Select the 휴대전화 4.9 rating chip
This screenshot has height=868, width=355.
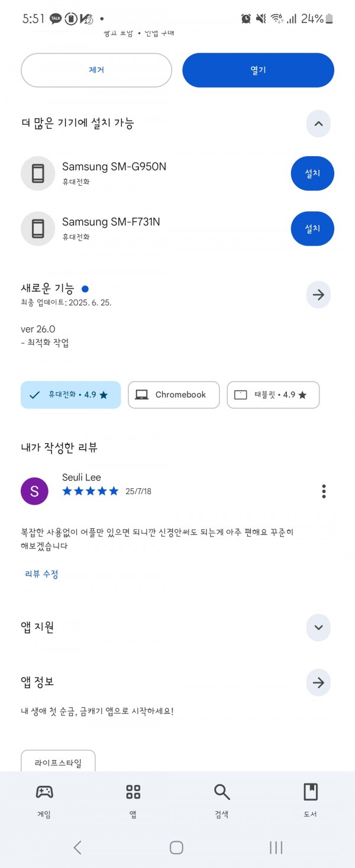(x=70, y=395)
